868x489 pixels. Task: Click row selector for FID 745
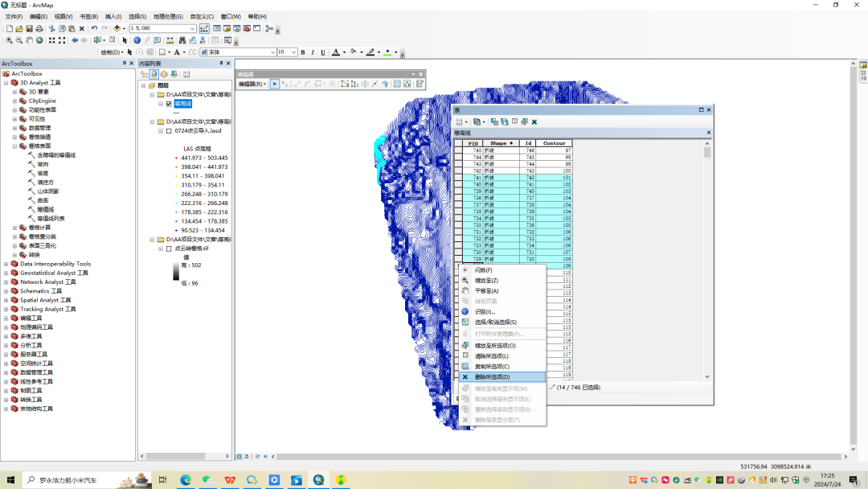[x=458, y=150]
